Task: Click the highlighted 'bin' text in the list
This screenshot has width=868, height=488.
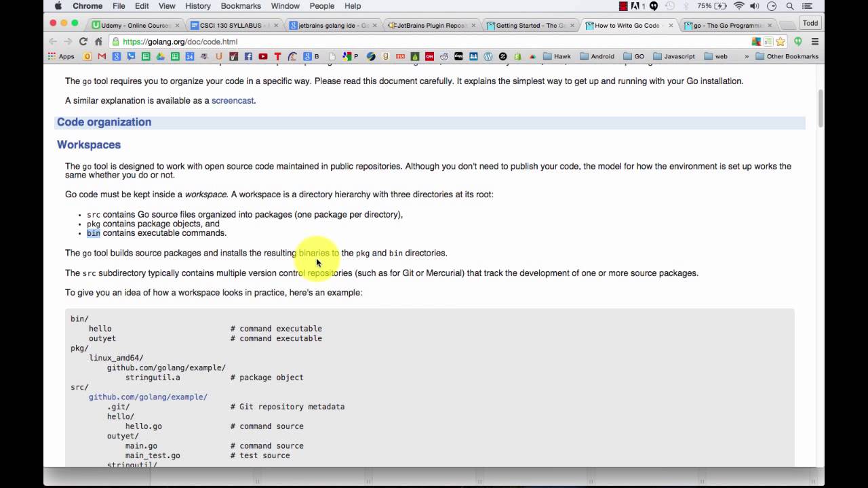Action: [94, 233]
